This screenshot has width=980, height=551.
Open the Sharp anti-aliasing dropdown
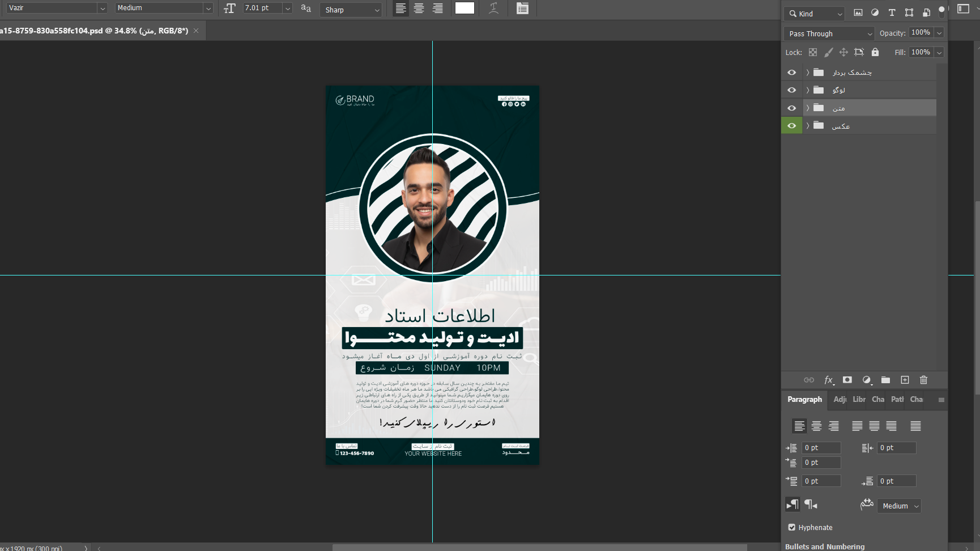[x=352, y=10]
